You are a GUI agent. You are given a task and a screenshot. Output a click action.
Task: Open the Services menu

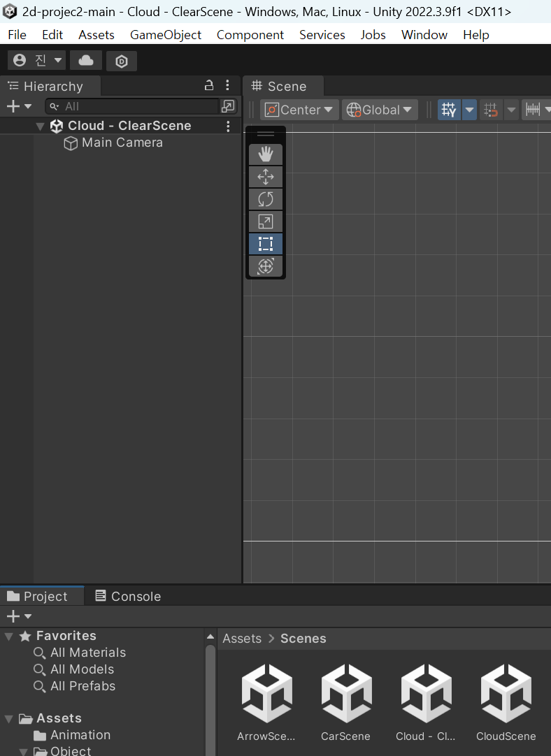322,35
